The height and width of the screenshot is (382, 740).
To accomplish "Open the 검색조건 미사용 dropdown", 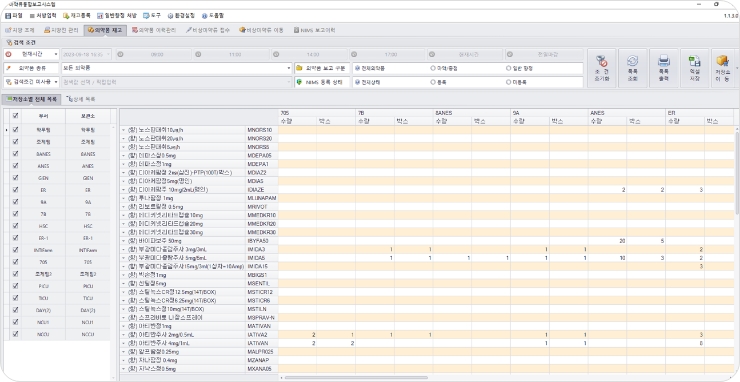I will click(x=56, y=82).
